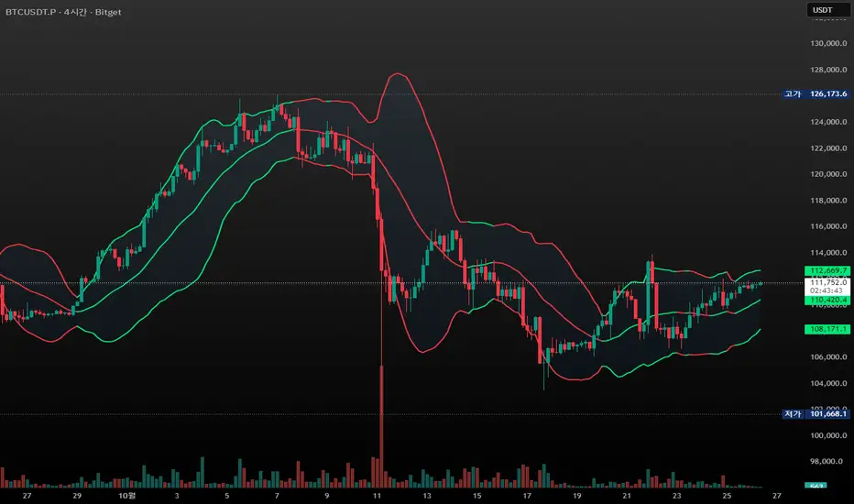The width and height of the screenshot is (854, 504).
Task: Click the 02:43:43 candle countdown timer
Action: [827, 291]
